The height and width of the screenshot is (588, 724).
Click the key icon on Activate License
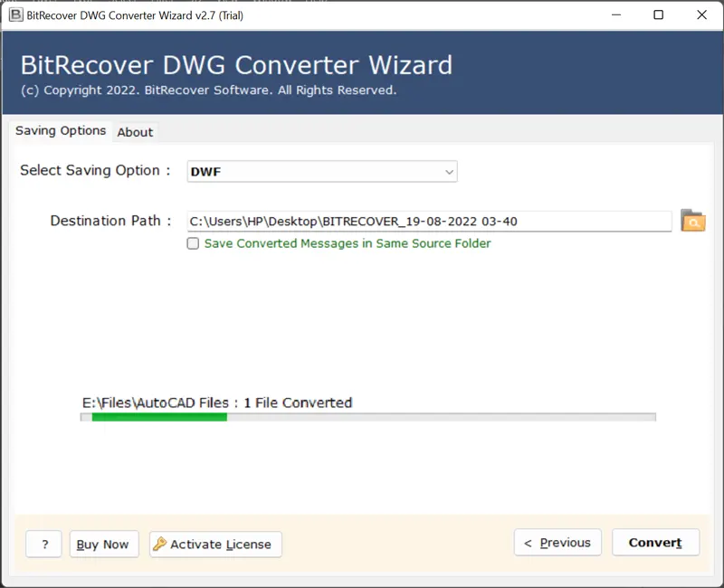(x=160, y=544)
